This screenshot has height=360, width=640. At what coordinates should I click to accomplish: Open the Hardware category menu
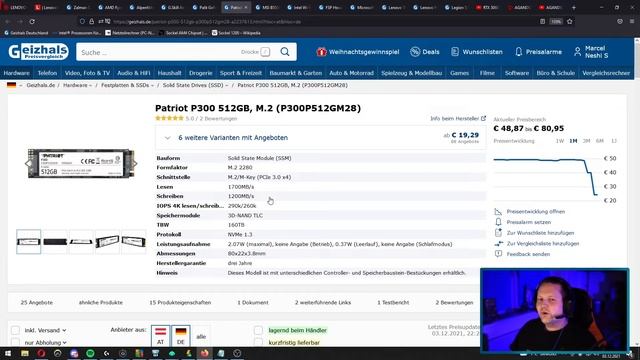click(17, 73)
